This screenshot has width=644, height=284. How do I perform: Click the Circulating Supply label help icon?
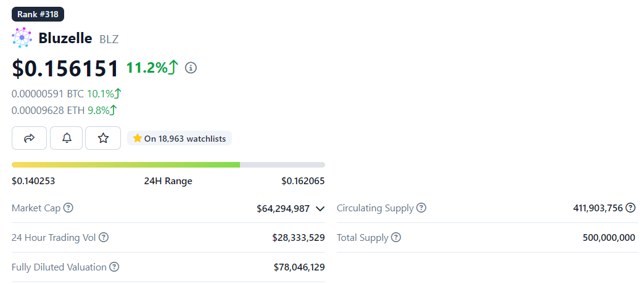click(x=421, y=208)
